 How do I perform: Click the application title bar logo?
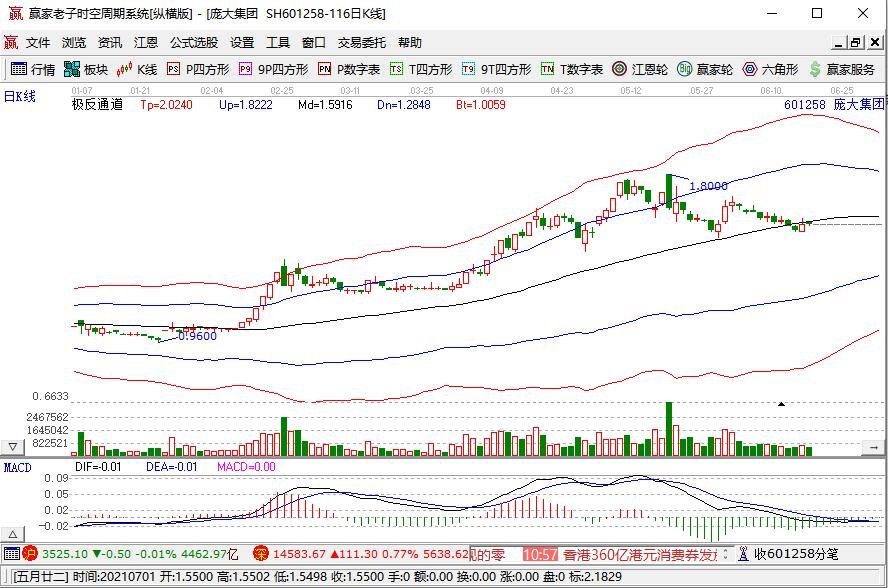pos(15,13)
